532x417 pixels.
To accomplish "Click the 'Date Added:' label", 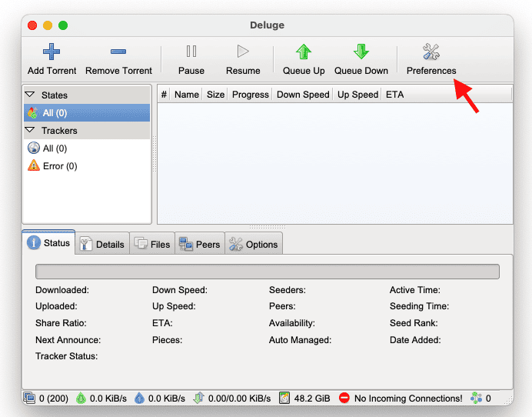I will (415, 339).
